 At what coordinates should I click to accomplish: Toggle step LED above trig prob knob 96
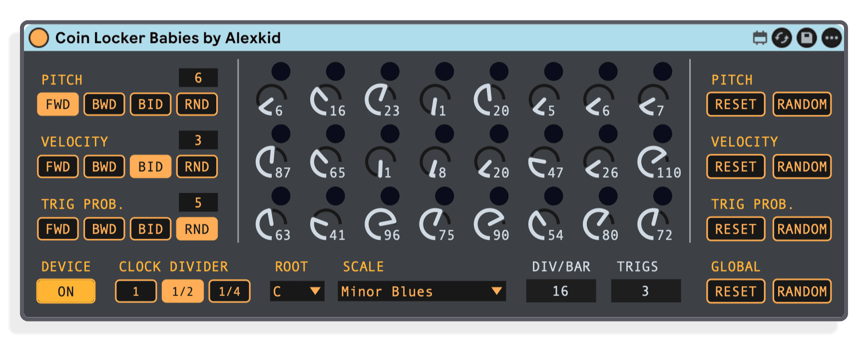coord(390,196)
